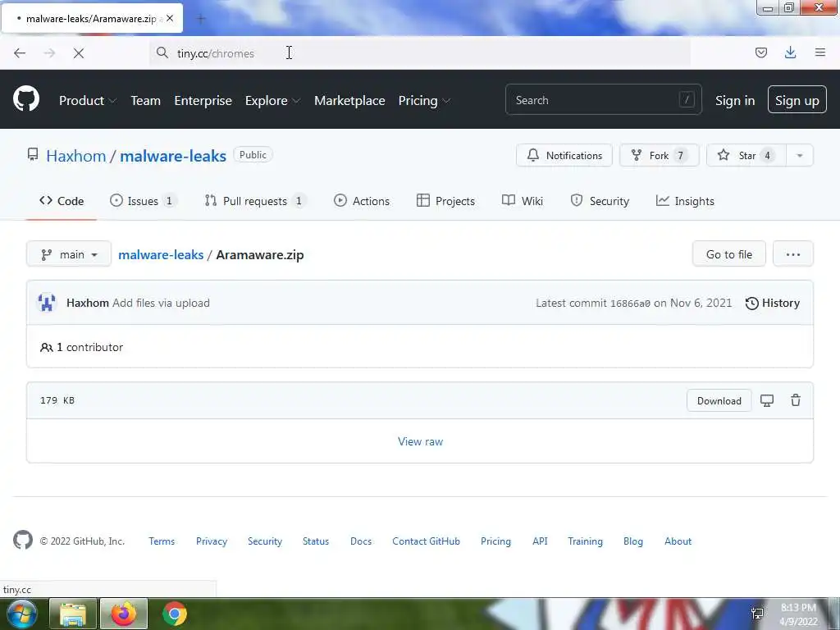The height and width of the screenshot is (630, 840).
Task: Click the Sign up button
Action: tap(797, 100)
